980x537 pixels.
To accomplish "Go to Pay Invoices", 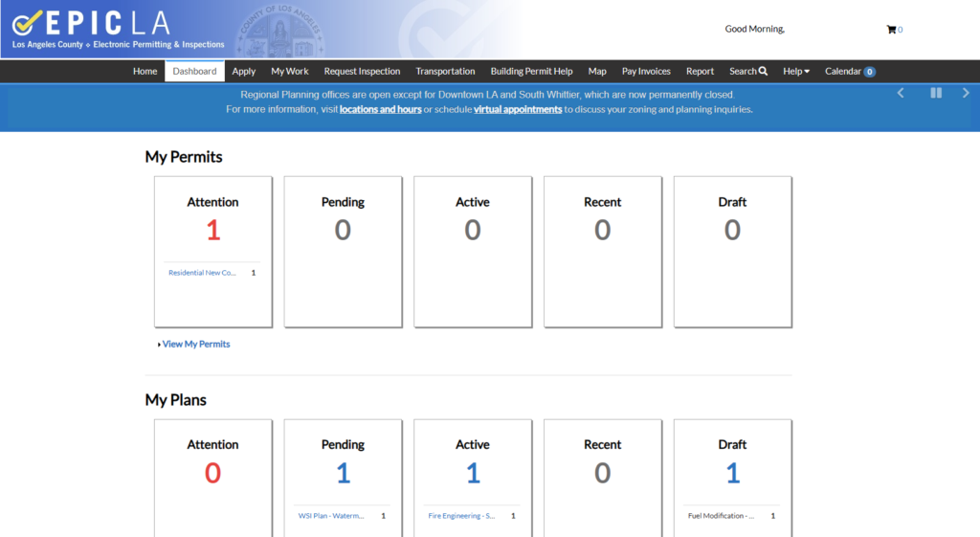I will tap(646, 71).
